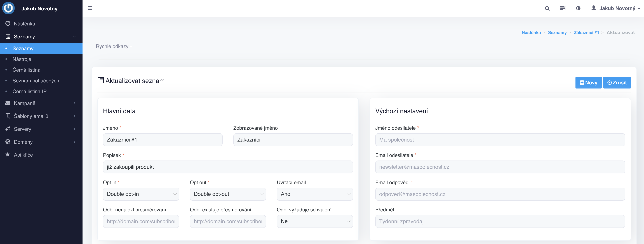This screenshot has height=244, width=644.
Task: Open search with the magnifier icon
Action: [x=547, y=8]
